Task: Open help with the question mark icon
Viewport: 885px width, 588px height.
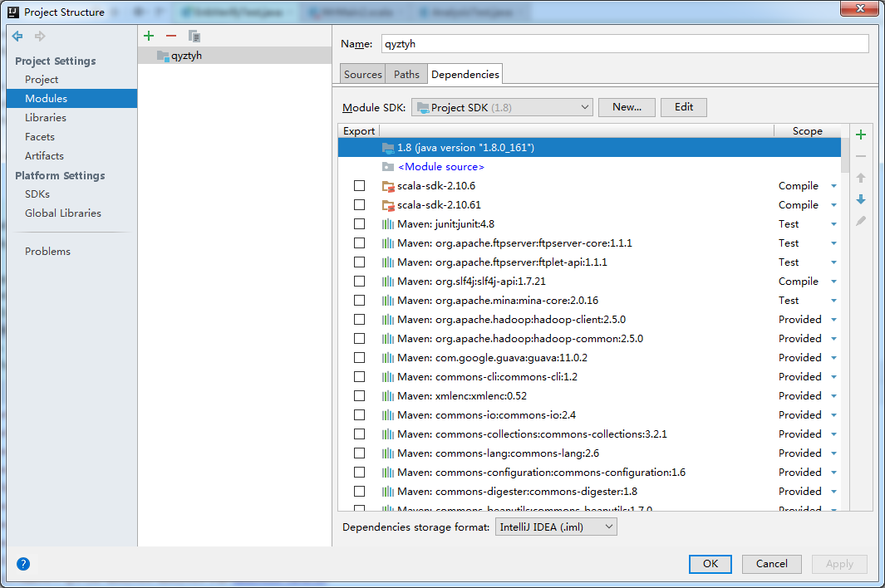Action: 23,564
